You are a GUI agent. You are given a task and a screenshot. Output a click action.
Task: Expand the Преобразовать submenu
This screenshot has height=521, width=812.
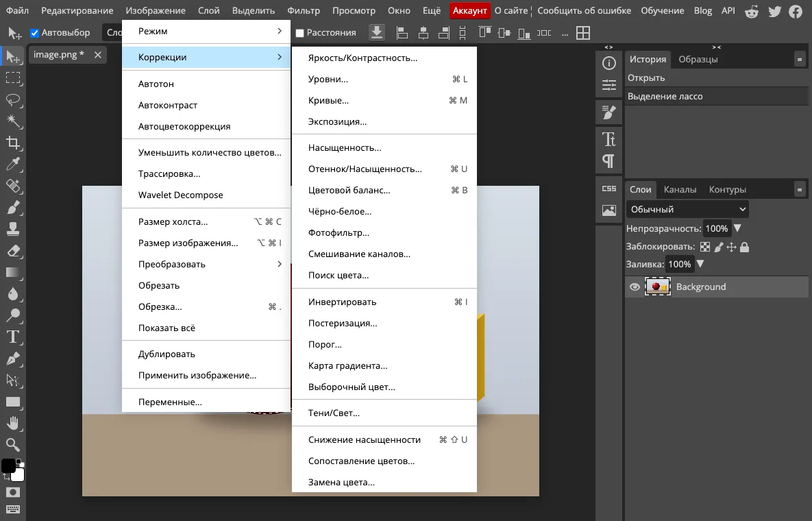[x=206, y=264]
